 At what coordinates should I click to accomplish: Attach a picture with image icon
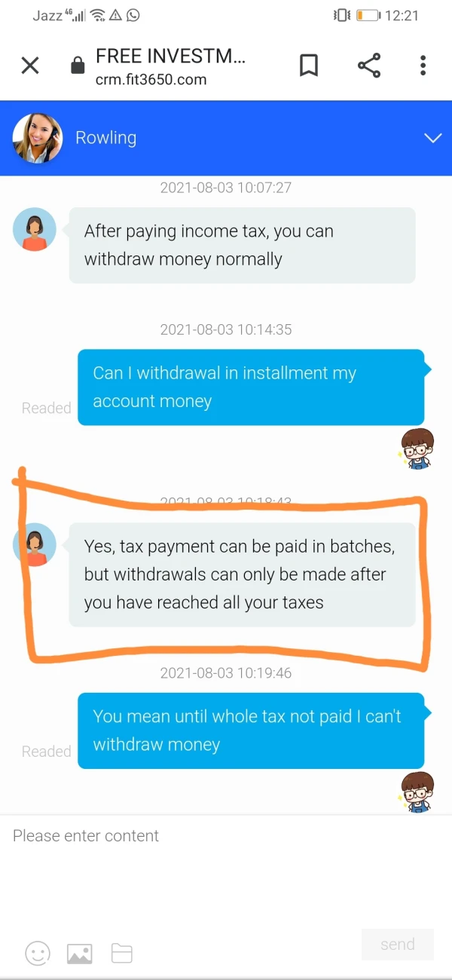click(x=80, y=954)
